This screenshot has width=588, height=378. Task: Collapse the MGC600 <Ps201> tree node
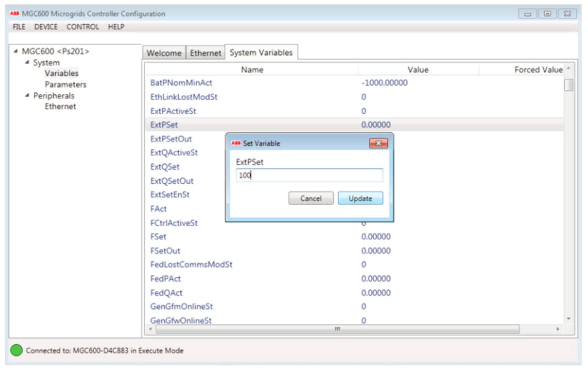(x=16, y=51)
